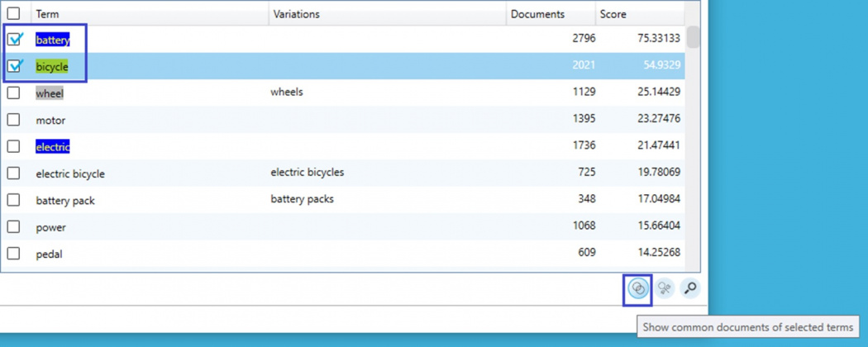Select the term motor
The width and height of the screenshot is (868, 347).
point(50,120)
